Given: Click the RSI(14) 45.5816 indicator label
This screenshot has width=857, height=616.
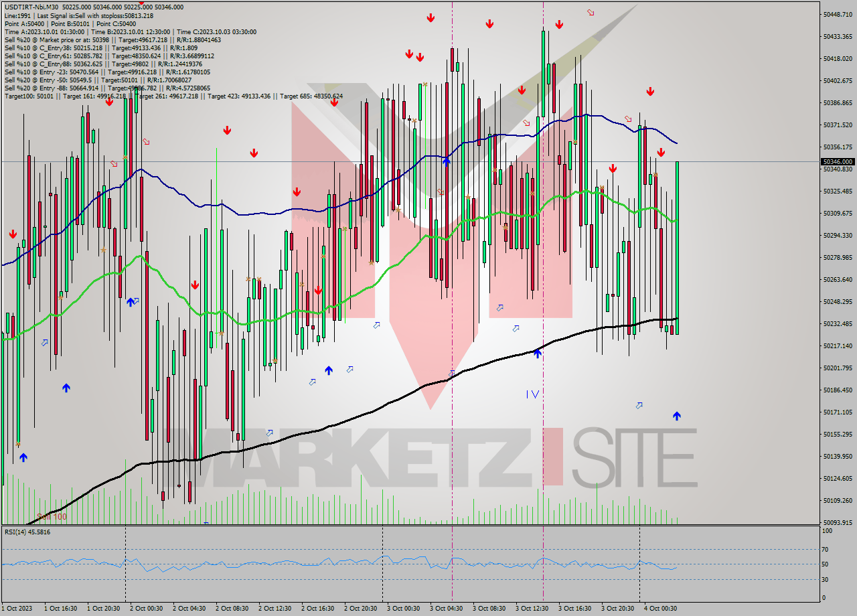Looking at the screenshot, I should click(27, 532).
